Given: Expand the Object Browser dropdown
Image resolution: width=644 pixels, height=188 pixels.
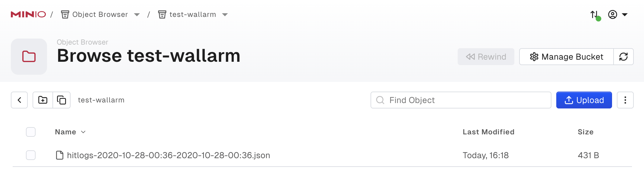Looking at the screenshot, I should (x=137, y=15).
